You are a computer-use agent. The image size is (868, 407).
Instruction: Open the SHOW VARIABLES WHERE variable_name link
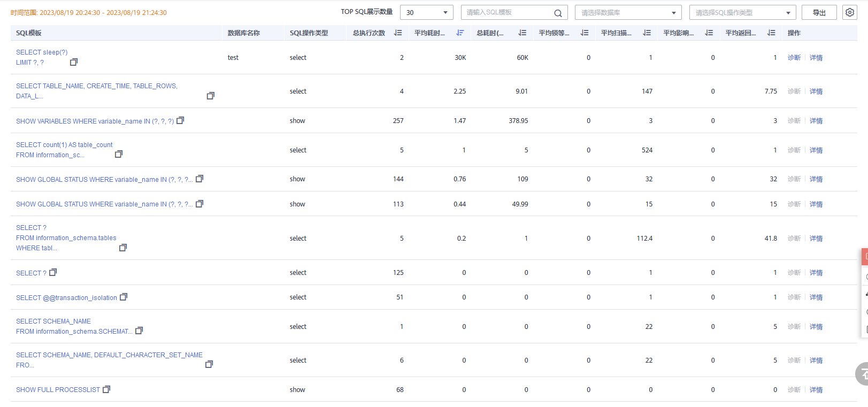[95, 121]
